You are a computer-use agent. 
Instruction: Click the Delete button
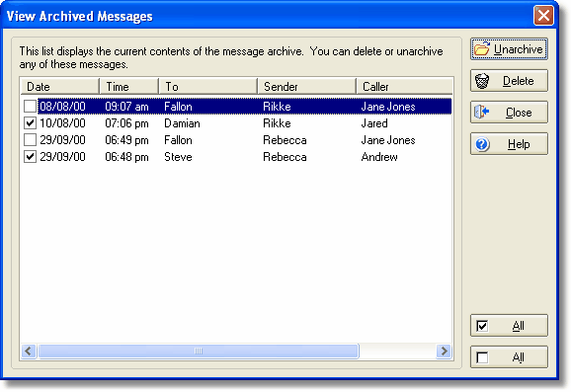[509, 81]
